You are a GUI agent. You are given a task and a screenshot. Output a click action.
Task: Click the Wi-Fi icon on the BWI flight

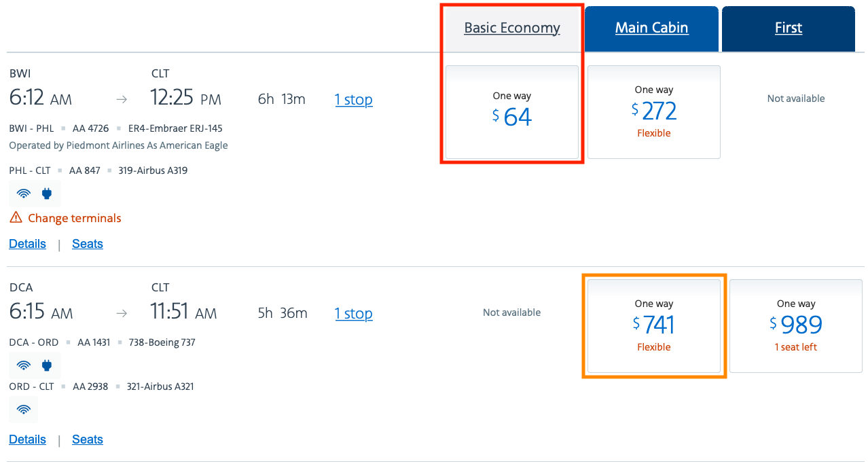(24, 194)
